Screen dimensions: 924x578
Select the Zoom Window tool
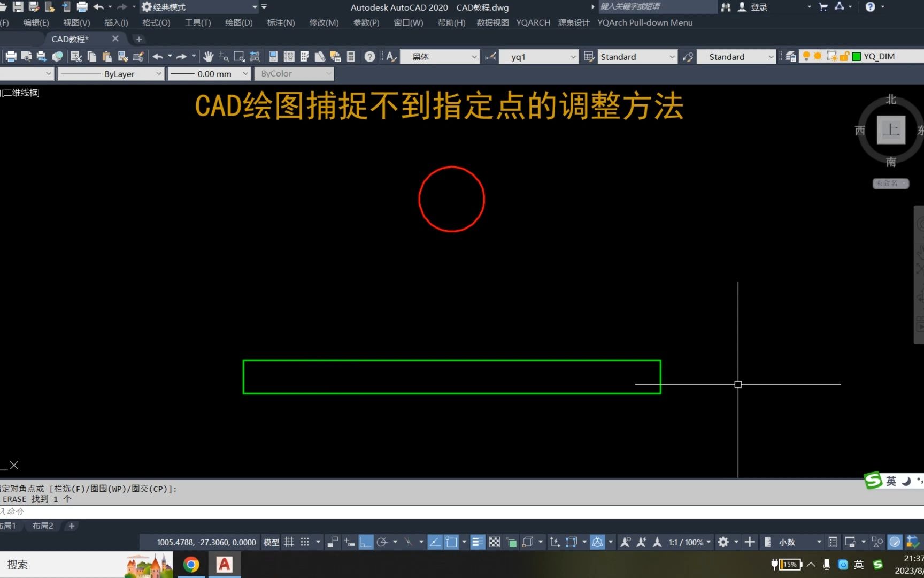tap(239, 57)
